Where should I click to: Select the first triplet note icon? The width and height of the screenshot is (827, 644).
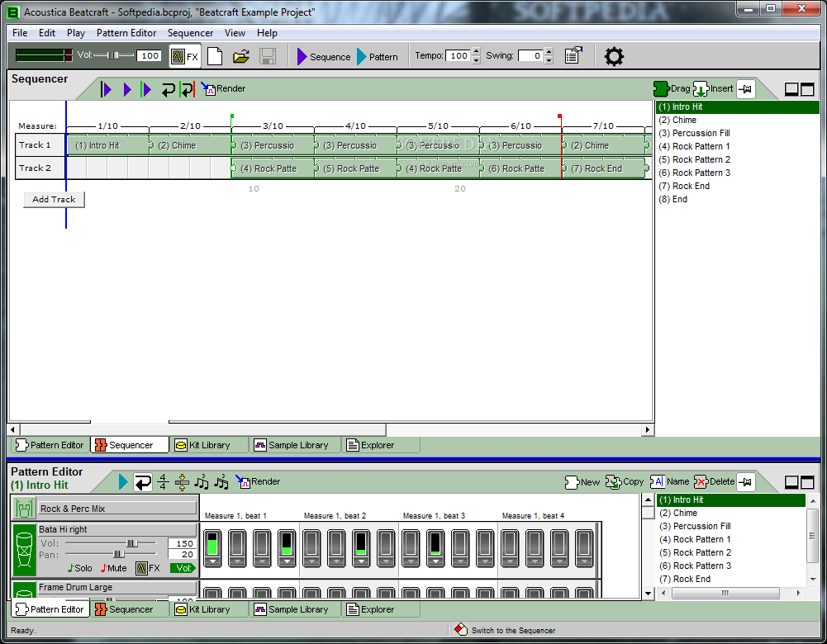pos(202,481)
